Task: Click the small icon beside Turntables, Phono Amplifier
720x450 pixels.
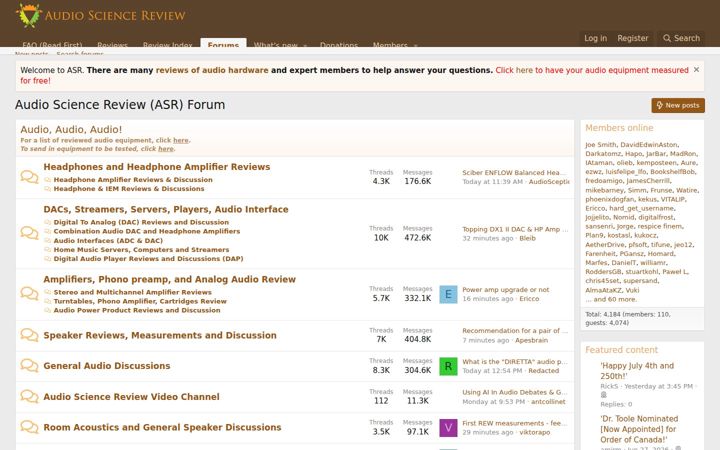Action: [x=47, y=301]
